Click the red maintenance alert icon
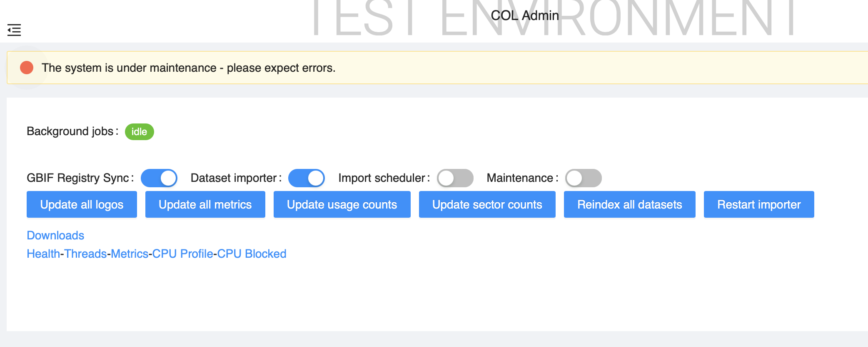 [27, 68]
